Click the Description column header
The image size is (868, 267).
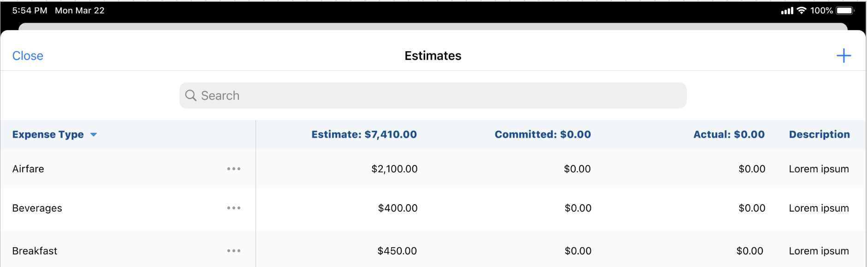click(819, 134)
